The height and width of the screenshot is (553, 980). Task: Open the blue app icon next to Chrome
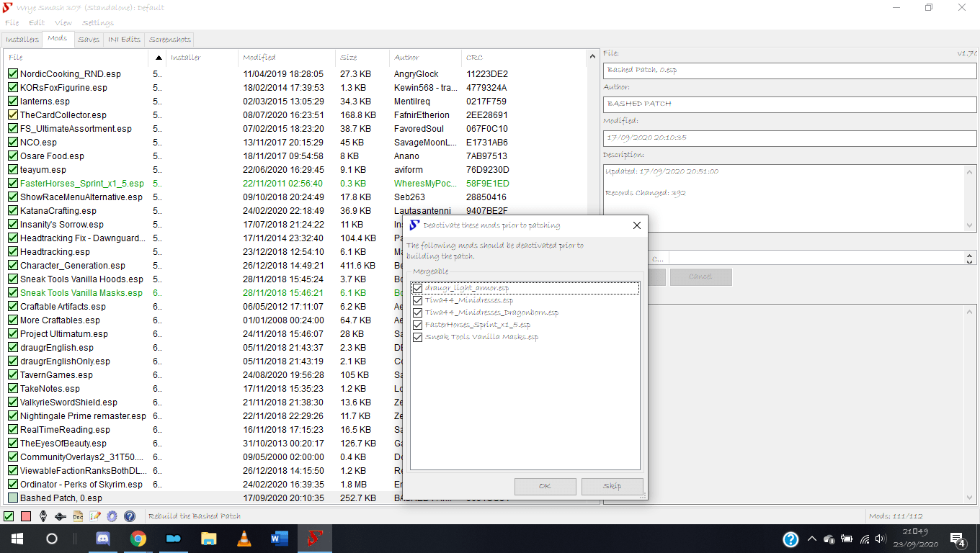tap(174, 539)
